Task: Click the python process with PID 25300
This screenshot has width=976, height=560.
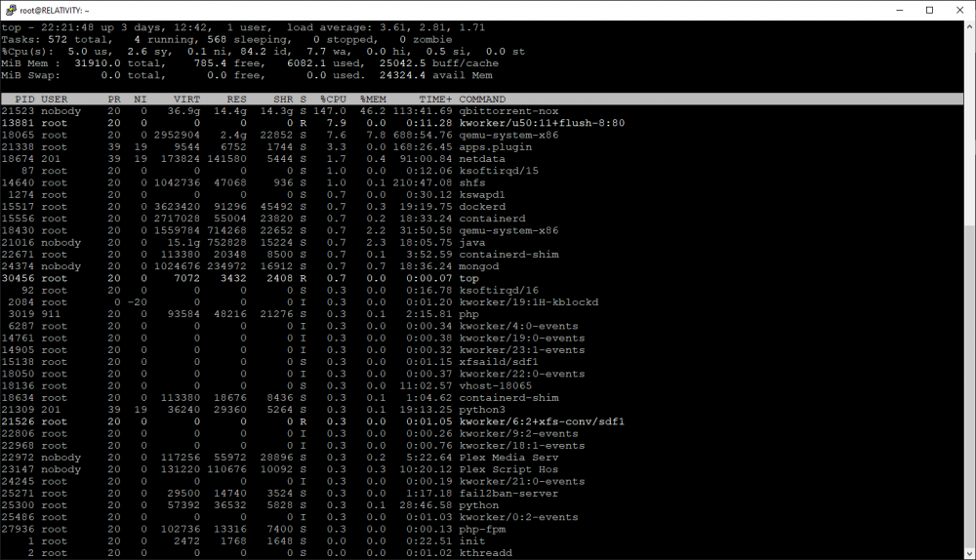Action: click(478, 505)
